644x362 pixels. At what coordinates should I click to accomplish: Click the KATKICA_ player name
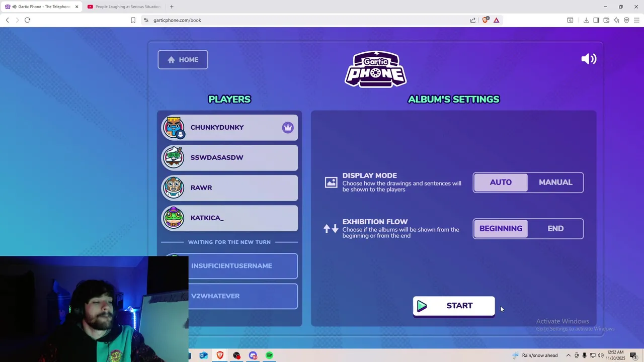(207, 218)
